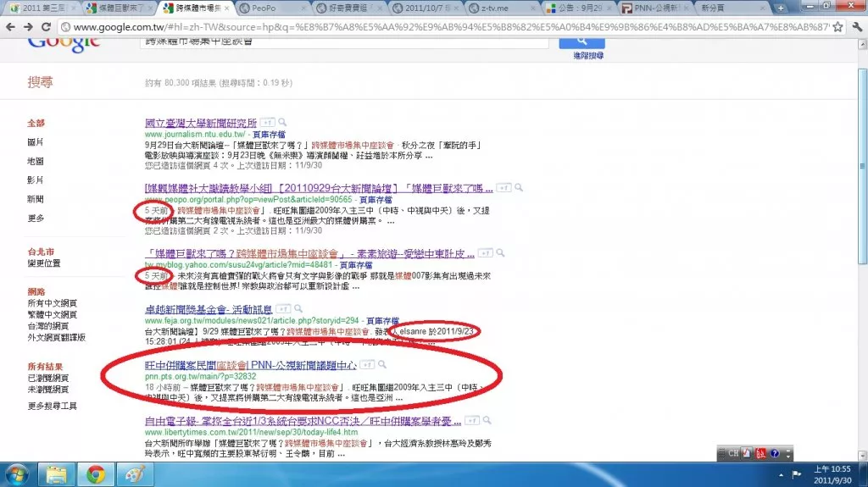Filter results by 地圖
Viewport: 868px width, 487px height.
(36, 161)
